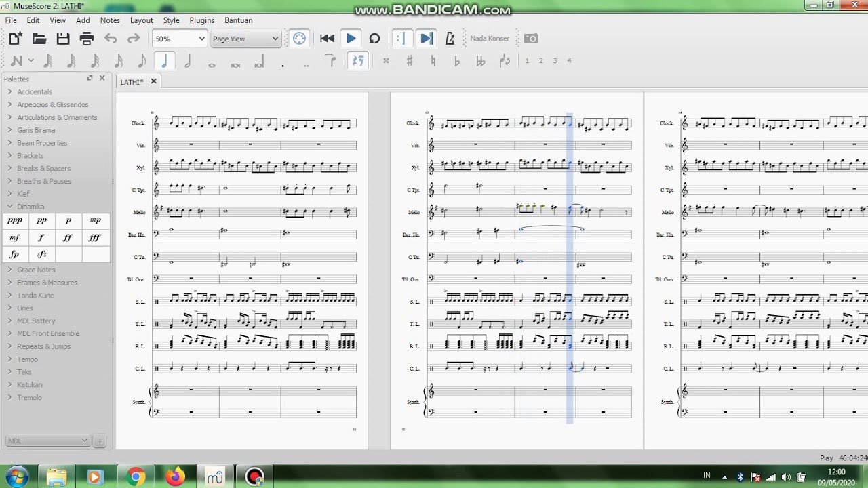Apply double flat accidental

(x=480, y=61)
